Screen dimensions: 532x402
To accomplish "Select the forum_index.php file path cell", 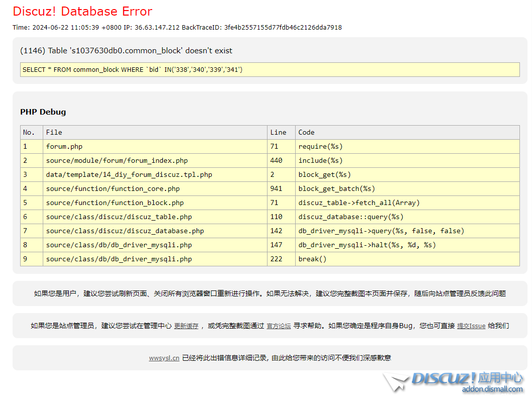I will (x=117, y=160).
